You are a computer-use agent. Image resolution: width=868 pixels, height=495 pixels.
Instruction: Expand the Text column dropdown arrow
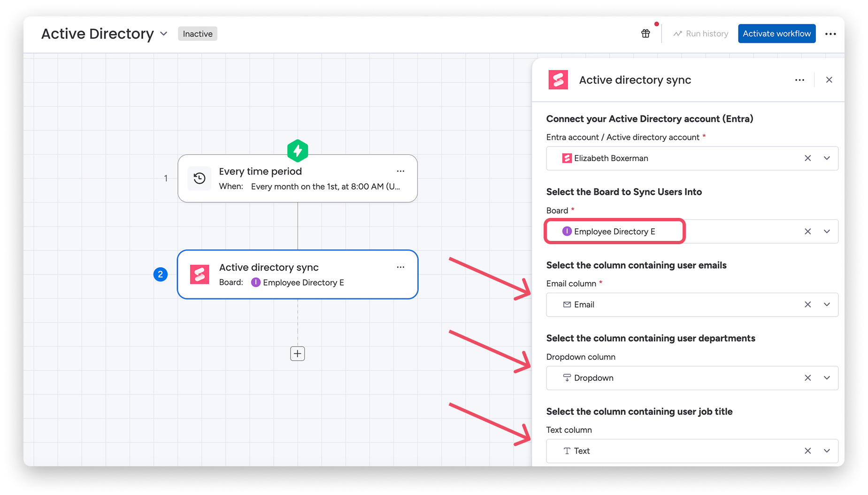click(x=827, y=451)
